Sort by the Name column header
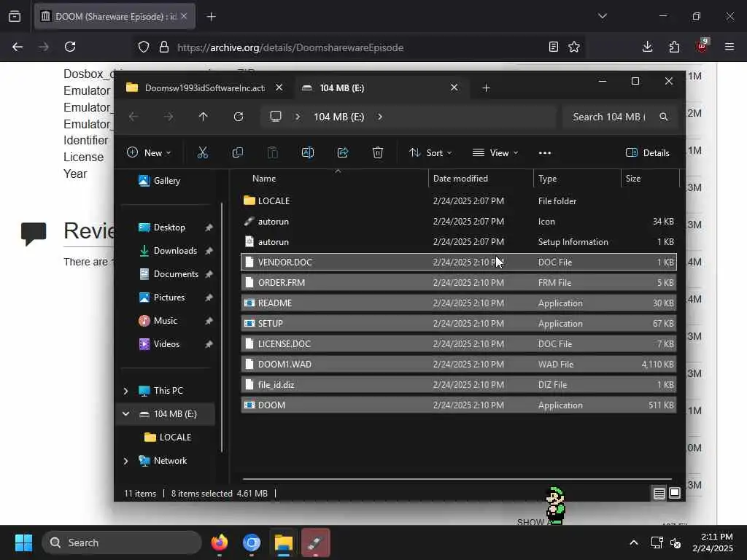Viewport: 747px width, 560px height. [x=264, y=179]
